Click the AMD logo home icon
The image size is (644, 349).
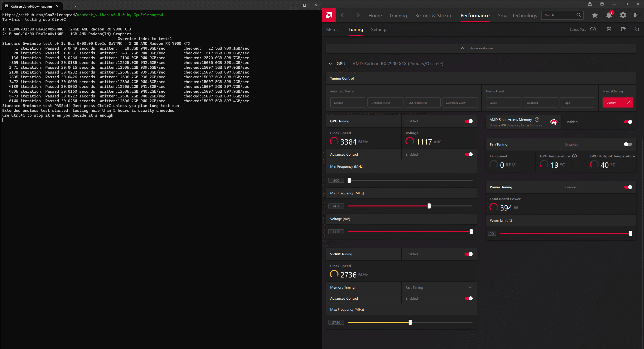pyautogui.click(x=329, y=15)
